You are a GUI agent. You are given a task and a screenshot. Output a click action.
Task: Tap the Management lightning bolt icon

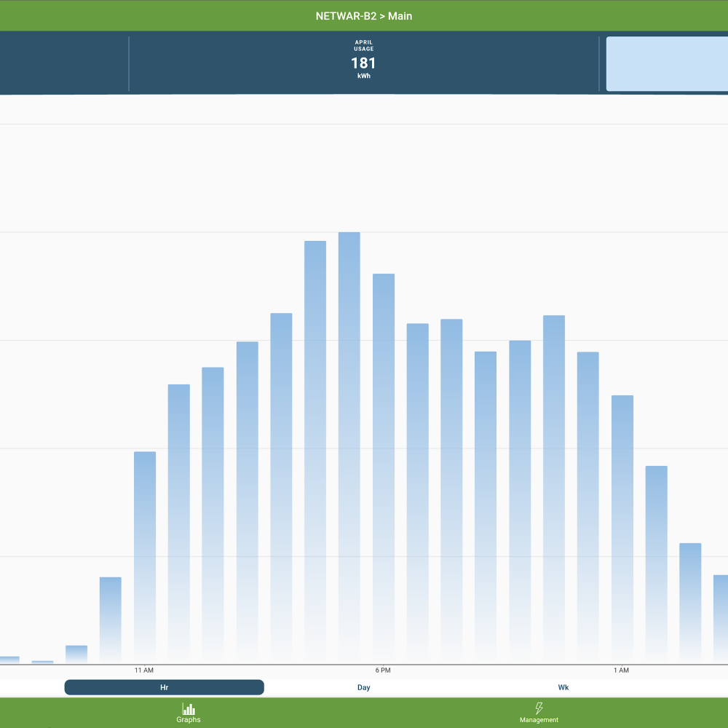click(539, 708)
